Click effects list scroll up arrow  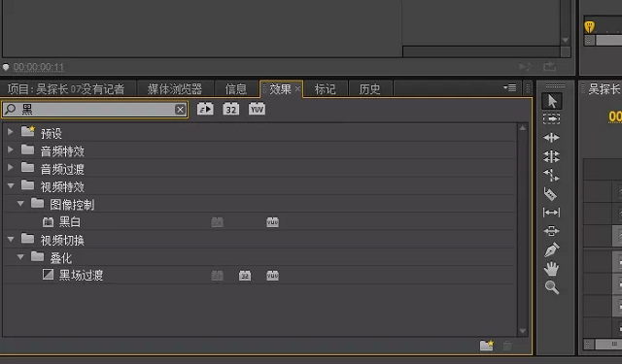coord(523,128)
